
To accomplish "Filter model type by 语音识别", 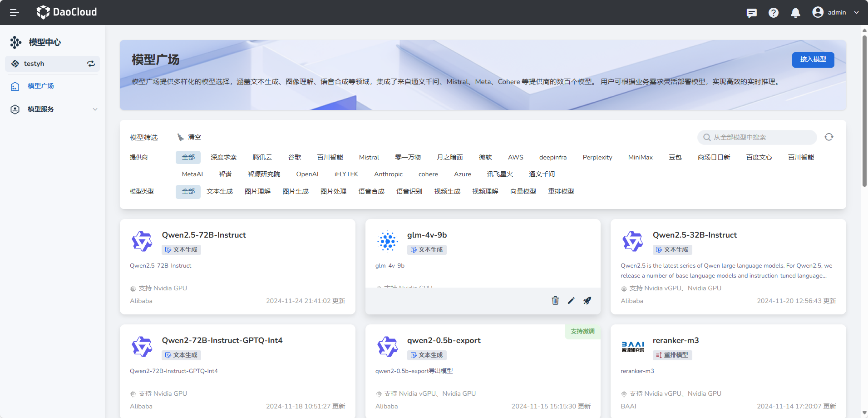I will (409, 191).
